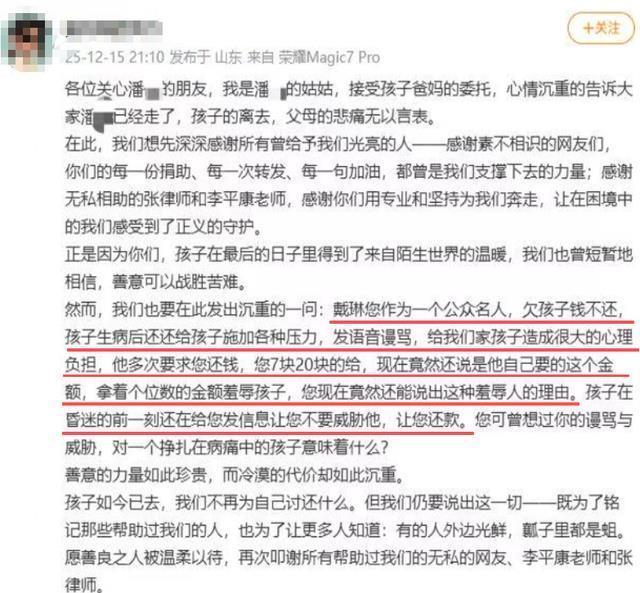This screenshot has width=640, height=593.
Task: Click the 发布于 山东 location label
Action: click(205, 57)
